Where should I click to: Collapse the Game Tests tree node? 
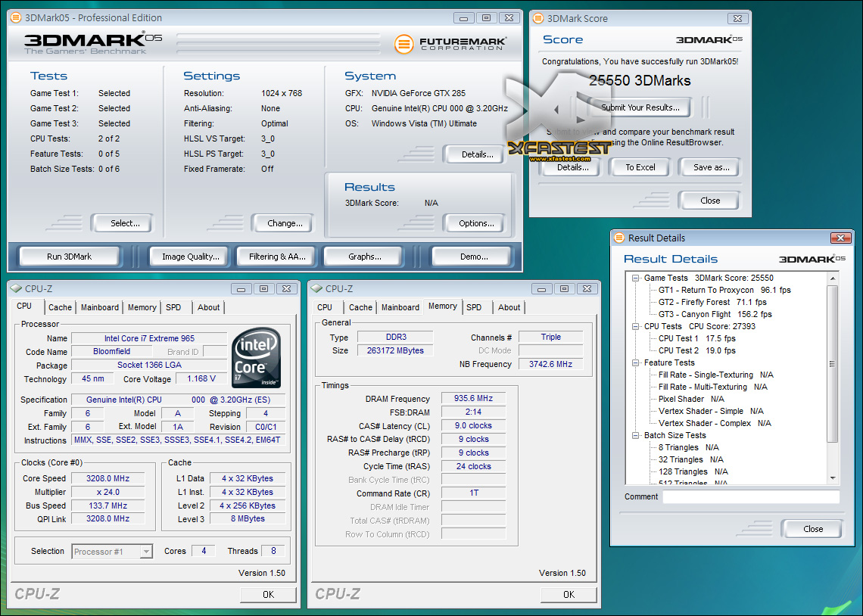636,278
